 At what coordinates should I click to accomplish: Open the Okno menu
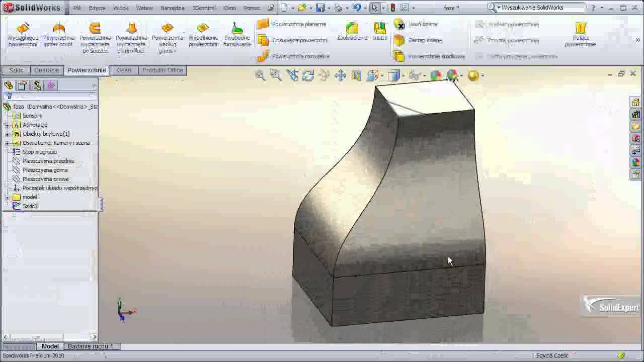[230, 8]
